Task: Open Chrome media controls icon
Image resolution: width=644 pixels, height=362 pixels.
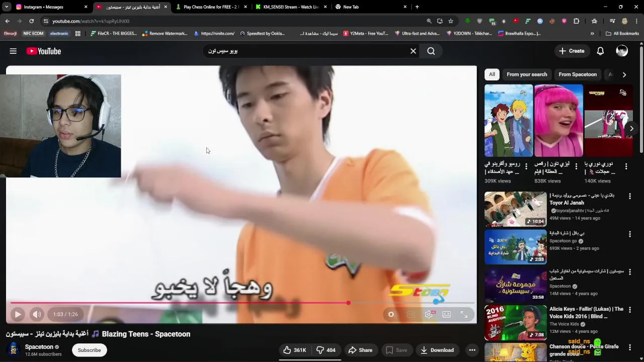Action: coord(612,21)
